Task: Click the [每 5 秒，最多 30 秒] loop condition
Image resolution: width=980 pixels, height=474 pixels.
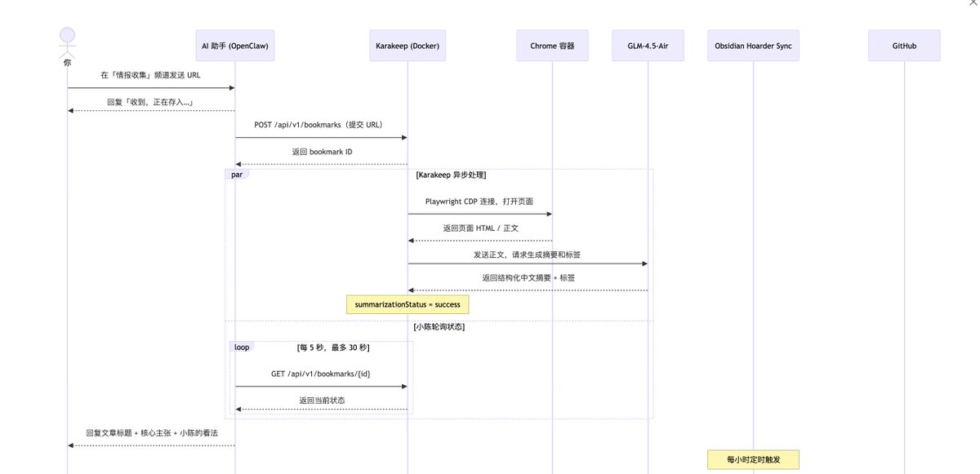Action: pyautogui.click(x=333, y=347)
